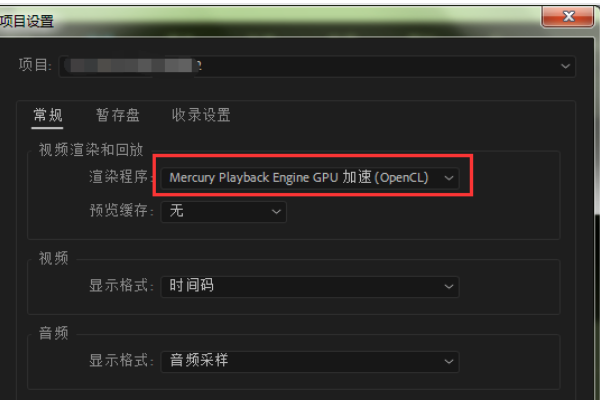Open the Mercury Playback Engine renderer dropdown
Image resolution: width=600 pixels, height=400 pixels.
pos(310,178)
